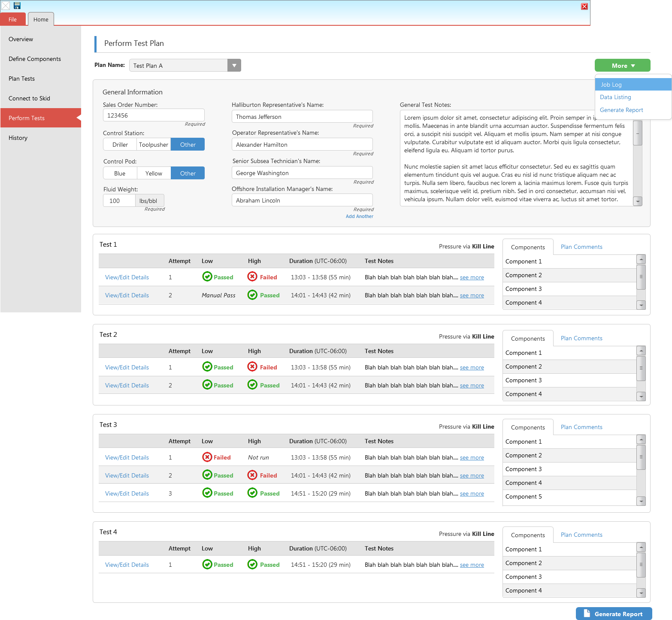Select Driller as Control Station
This screenshot has width=672, height=620.
coord(120,145)
